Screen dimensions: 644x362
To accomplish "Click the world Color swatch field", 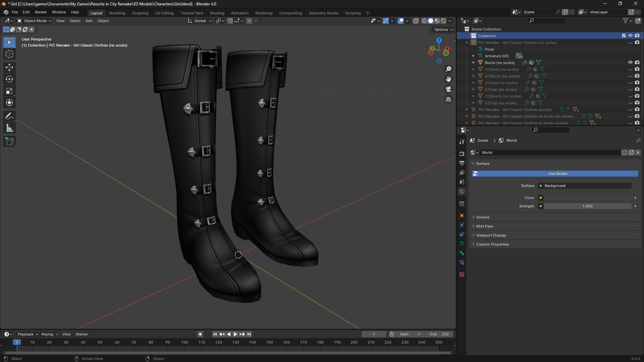I will click(x=587, y=198).
